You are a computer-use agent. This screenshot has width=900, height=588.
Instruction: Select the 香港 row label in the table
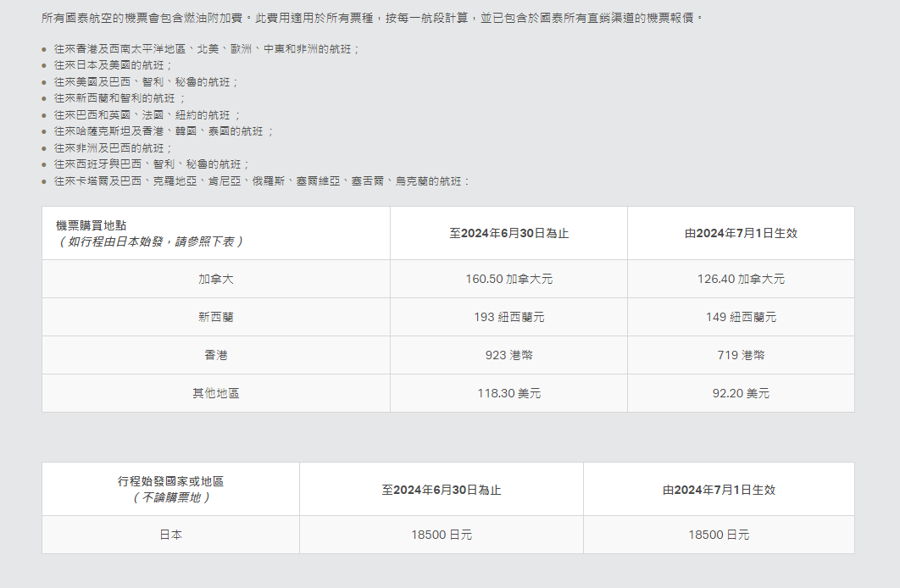pyautogui.click(x=215, y=355)
